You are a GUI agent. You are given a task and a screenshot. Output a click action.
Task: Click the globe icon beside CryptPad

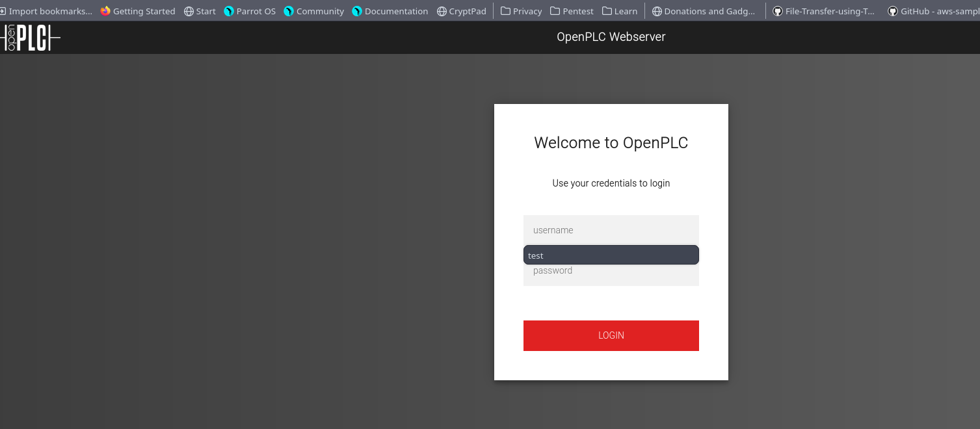[x=442, y=11]
